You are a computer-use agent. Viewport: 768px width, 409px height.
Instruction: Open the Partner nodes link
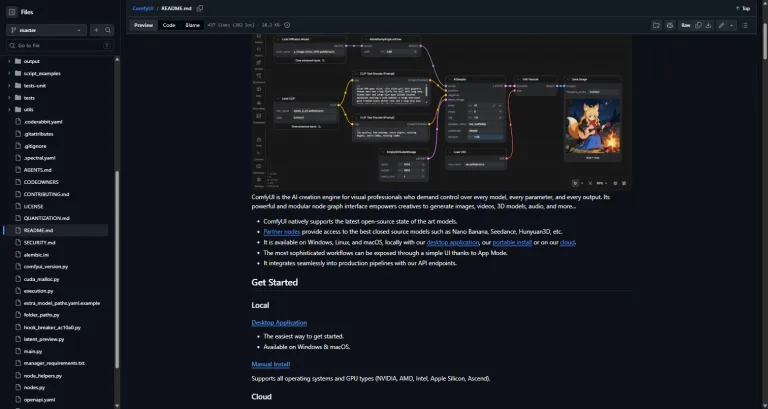coord(282,232)
